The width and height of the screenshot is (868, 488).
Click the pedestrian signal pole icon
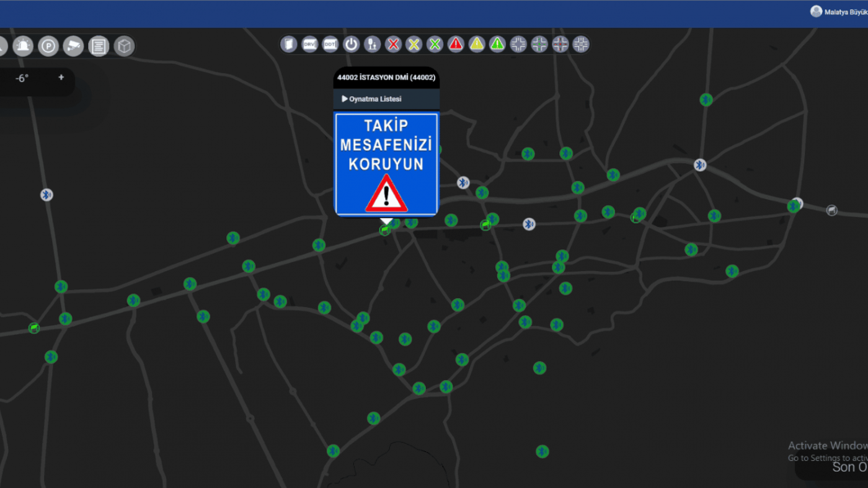372,44
